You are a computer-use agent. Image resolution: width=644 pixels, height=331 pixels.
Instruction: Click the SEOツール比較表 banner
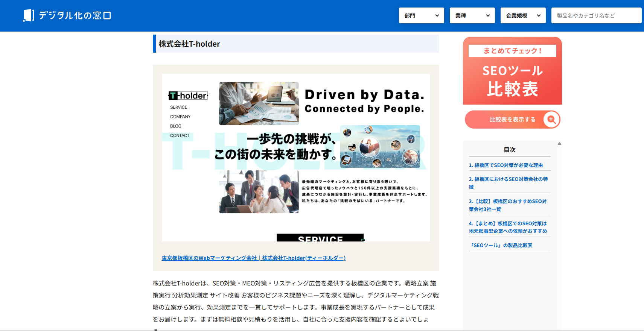click(x=512, y=71)
